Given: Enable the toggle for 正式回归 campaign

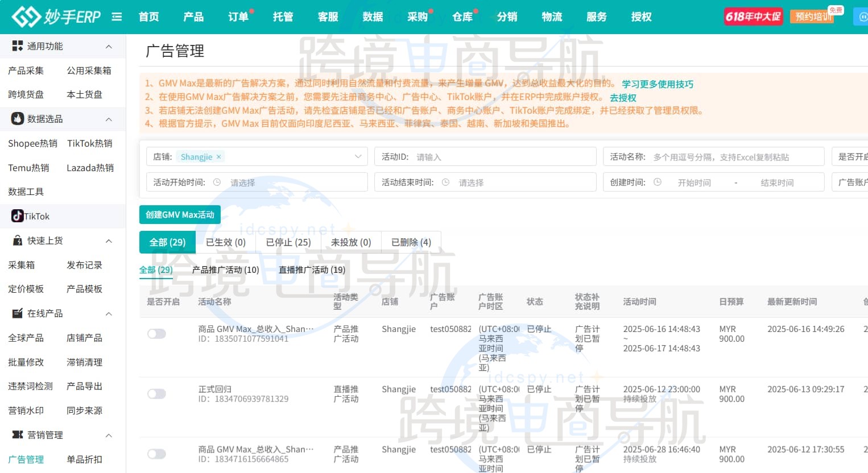Looking at the screenshot, I should [x=156, y=393].
